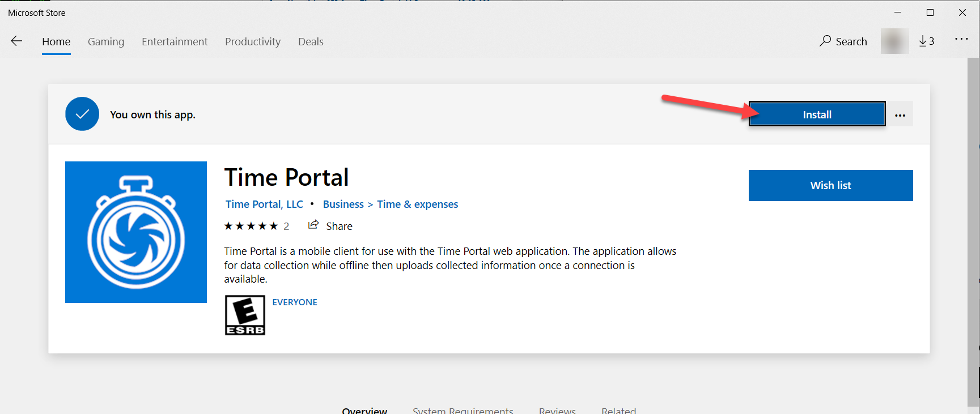The width and height of the screenshot is (980, 414).
Task: Select the Overview section tab
Action: click(364, 410)
